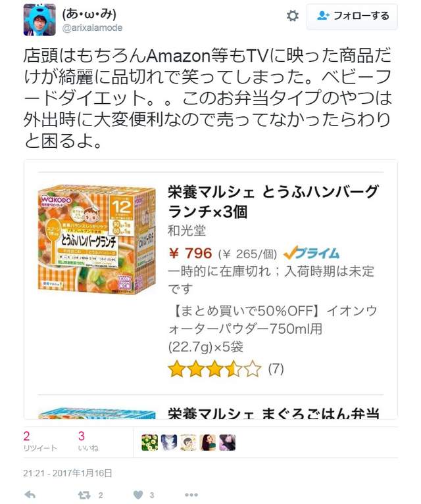Click the star rating row with (7) reviews
Screen dimensions: 421x504
coord(226,369)
